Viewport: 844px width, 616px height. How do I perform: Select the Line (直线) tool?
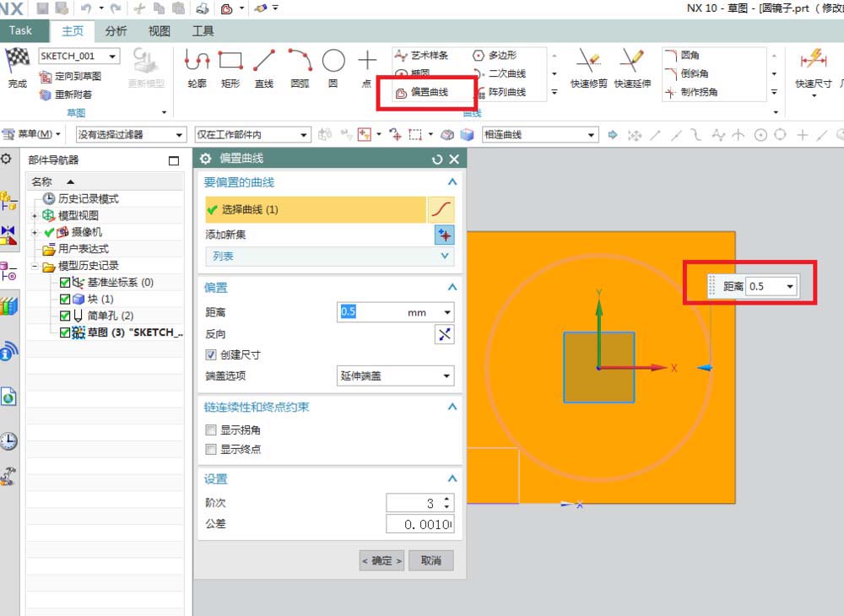point(263,68)
